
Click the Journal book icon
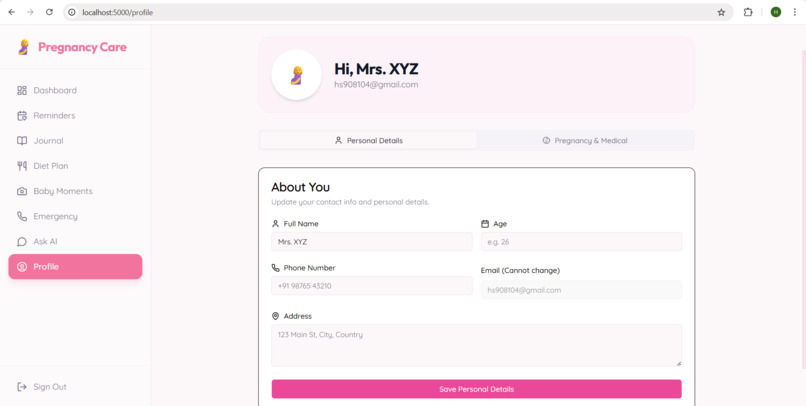22,141
